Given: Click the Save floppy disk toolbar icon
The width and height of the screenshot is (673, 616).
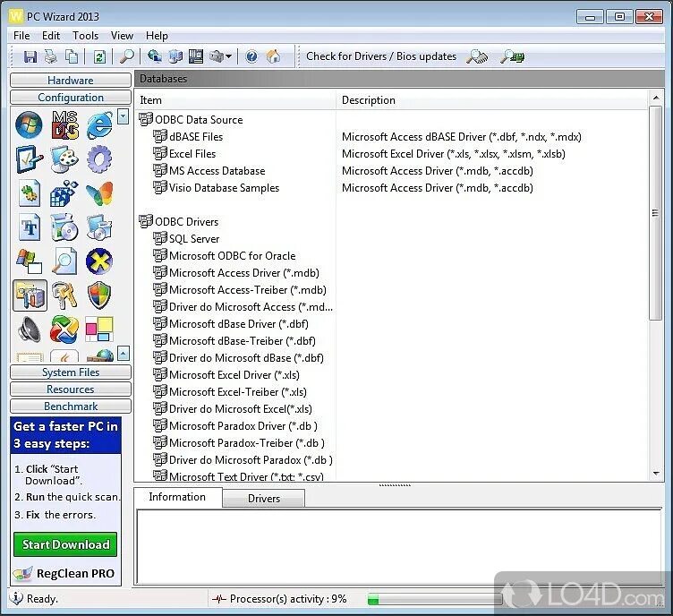Looking at the screenshot, I should 30,56.
